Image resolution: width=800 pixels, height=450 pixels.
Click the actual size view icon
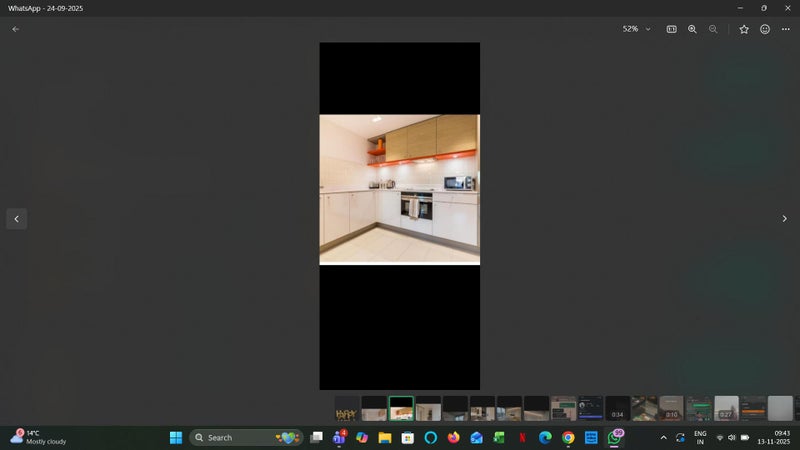tap(672, 29)
